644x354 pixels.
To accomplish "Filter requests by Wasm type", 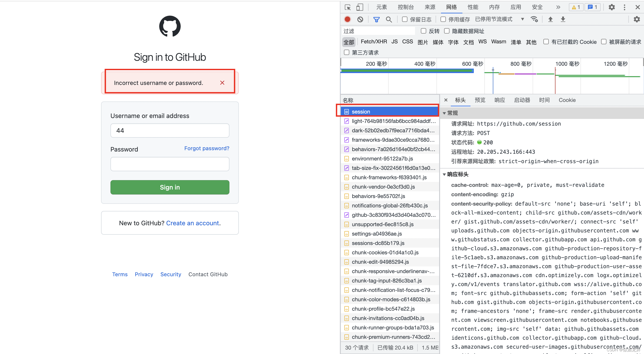I will (498, 42).
